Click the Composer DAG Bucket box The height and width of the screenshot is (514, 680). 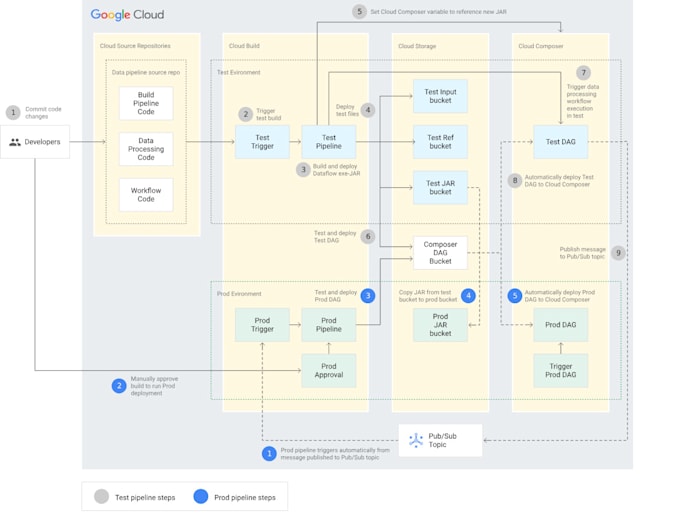pyautogui.click(x=440, y=253)
